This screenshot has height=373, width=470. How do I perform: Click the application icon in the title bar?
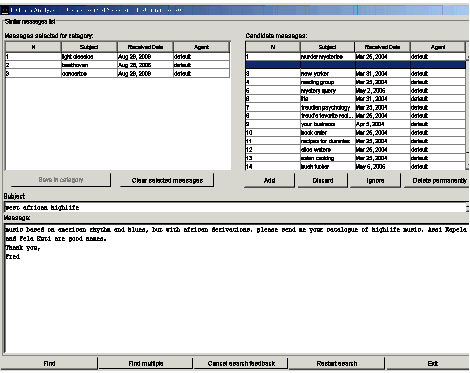[x=5, y=10]
